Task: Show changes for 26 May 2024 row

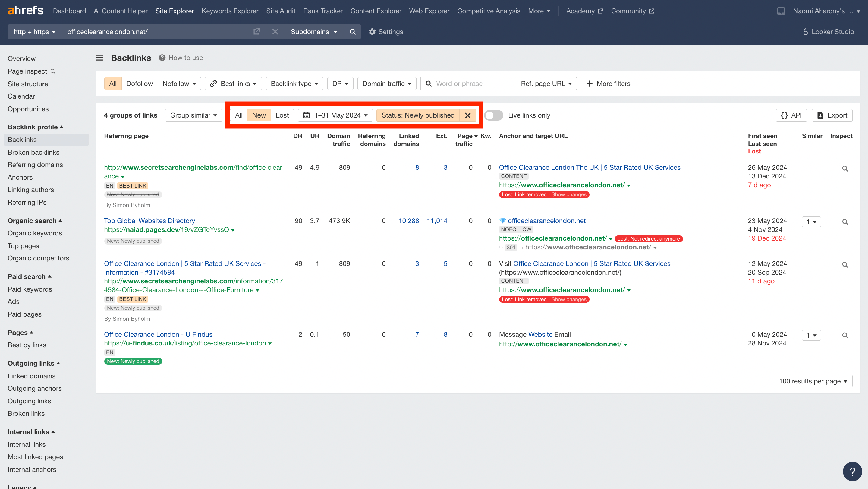Action: (569, 194)
